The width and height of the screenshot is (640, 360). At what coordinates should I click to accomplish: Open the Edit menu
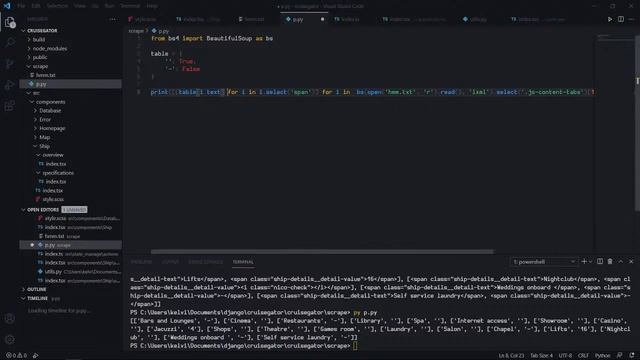36,6
